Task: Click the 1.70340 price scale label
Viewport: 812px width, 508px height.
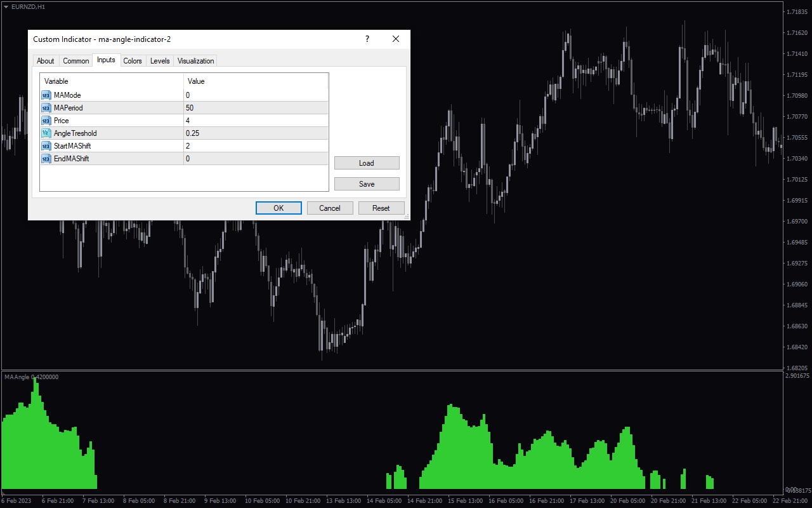Action: click(x=796, y=159)
